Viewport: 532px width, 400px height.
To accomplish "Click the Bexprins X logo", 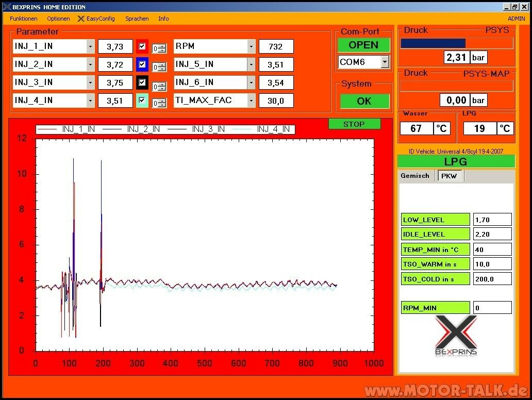I will click(456, 335).
